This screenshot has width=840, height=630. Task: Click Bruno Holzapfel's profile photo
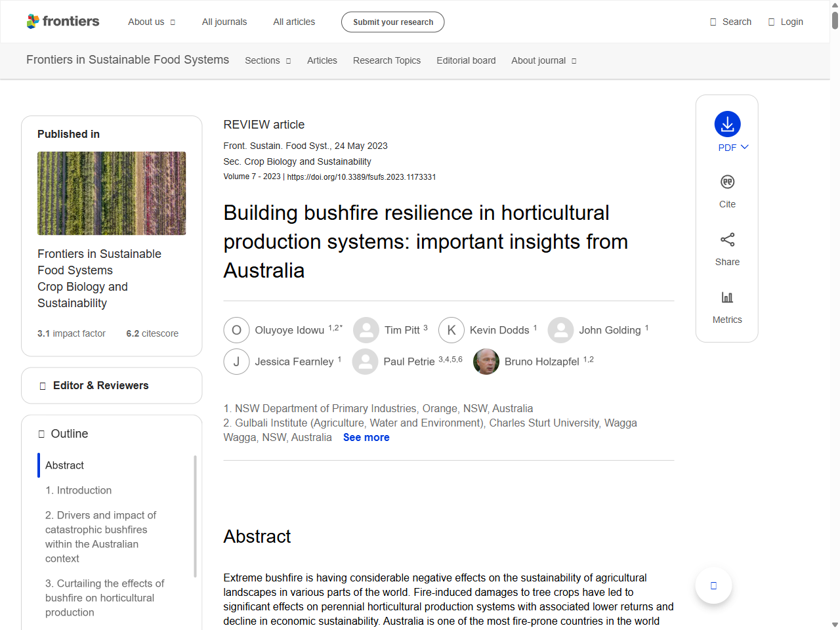(x=486, y=362)
